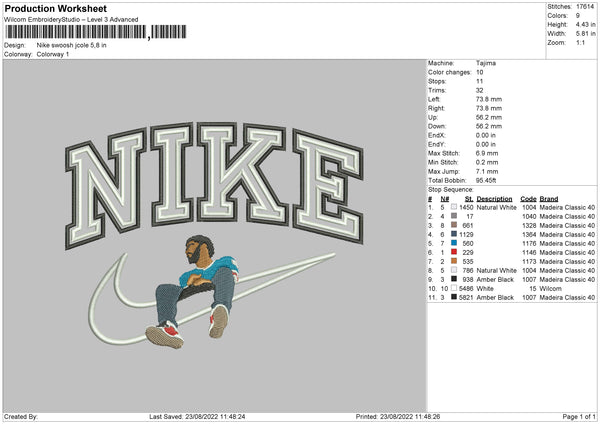This screenshot has height=424, width=600.
Task: Click the embroidery design preview image
Action: click(215, 236)
